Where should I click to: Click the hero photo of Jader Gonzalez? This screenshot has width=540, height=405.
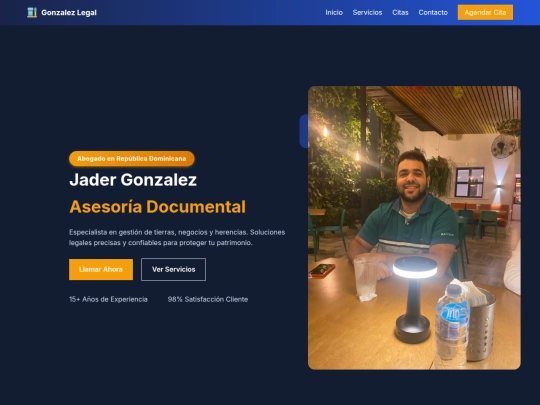[414, 228]
